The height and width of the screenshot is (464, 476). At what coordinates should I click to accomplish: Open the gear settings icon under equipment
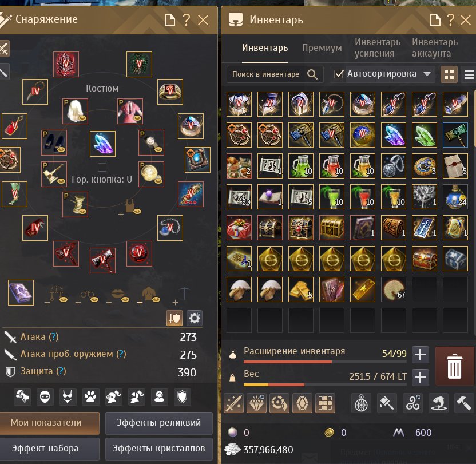pos(195,318)
